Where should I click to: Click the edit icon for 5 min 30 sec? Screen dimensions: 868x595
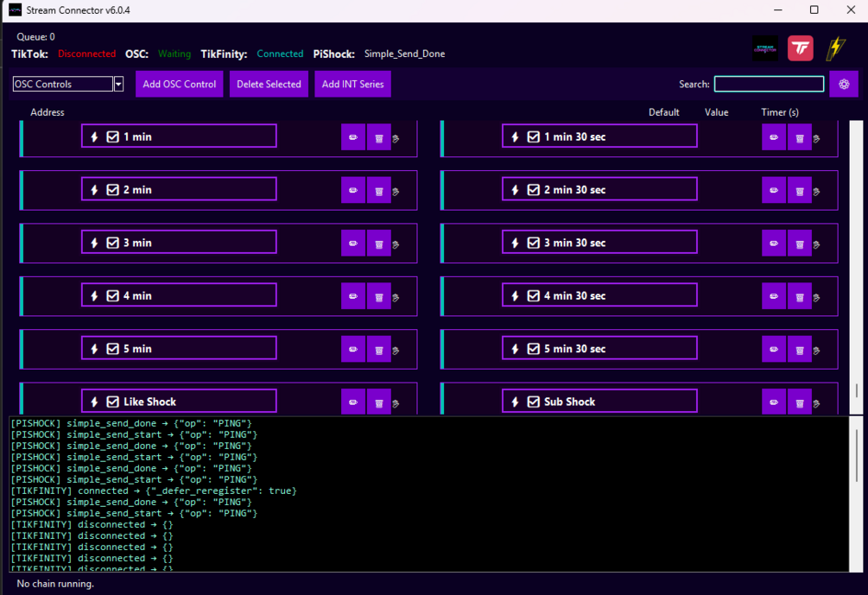click(774, 349)
